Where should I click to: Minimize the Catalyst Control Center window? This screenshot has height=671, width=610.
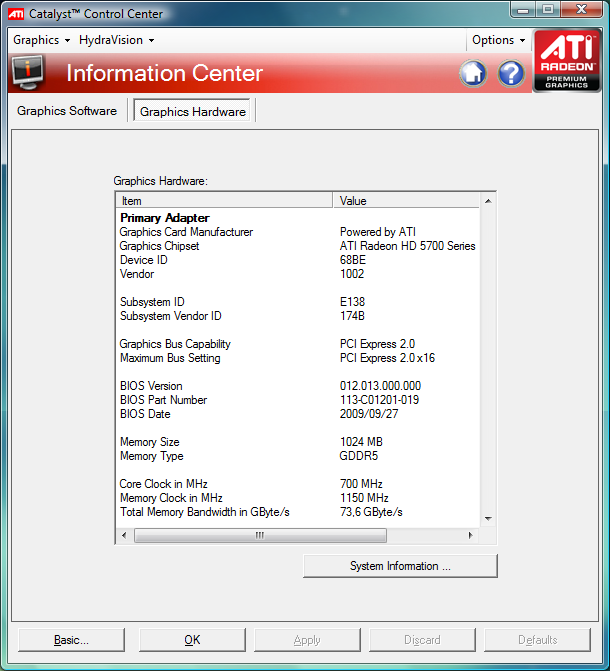click(x=523, y=9)
